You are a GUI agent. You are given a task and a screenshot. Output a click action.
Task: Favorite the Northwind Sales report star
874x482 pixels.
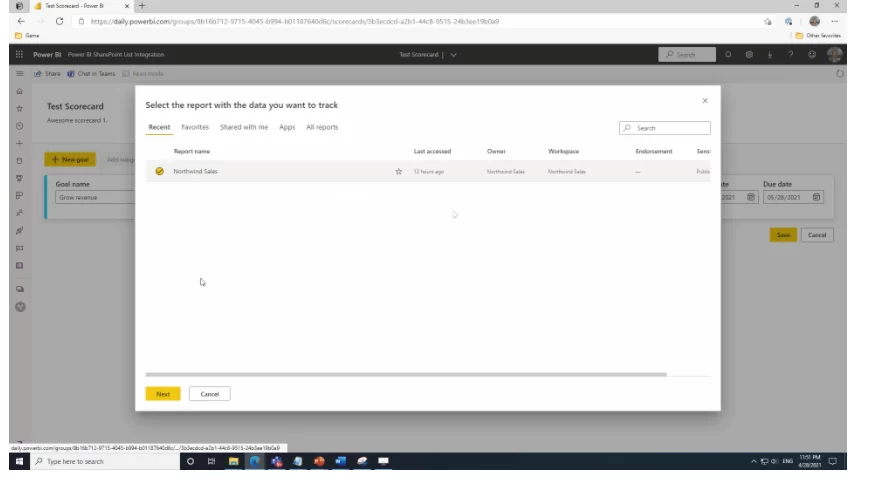399,172
